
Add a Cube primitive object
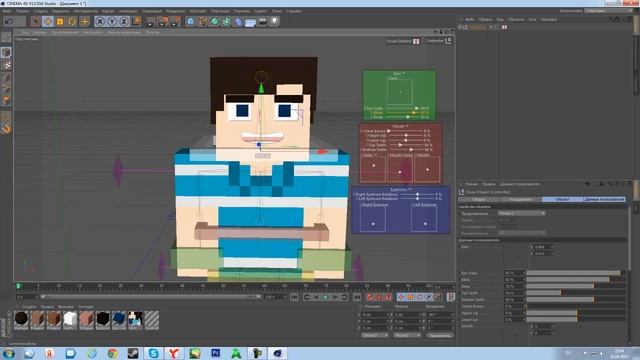191,21
